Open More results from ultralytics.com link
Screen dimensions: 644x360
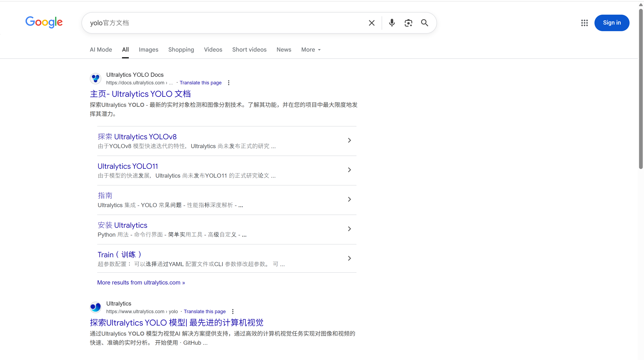141,283
